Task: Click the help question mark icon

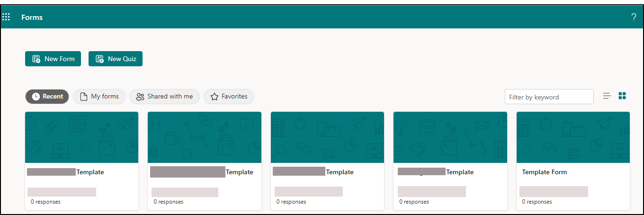Action: [634, 18]
